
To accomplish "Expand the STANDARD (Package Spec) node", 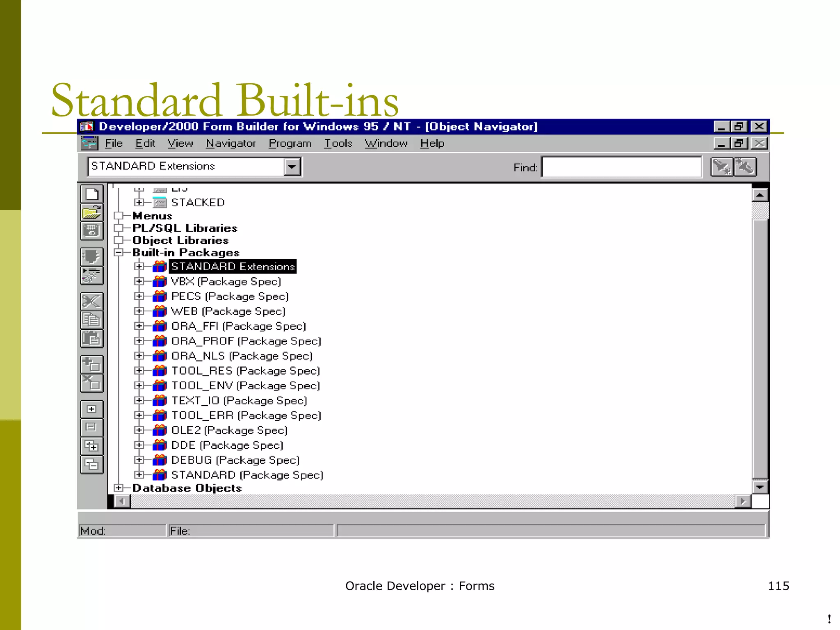I will [139, 475].
